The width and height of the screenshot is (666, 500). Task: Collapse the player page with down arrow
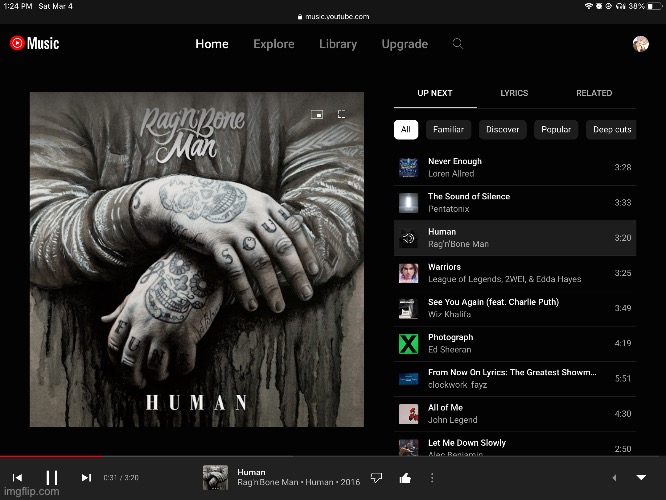pyautogui.click(x=641, y=477)
